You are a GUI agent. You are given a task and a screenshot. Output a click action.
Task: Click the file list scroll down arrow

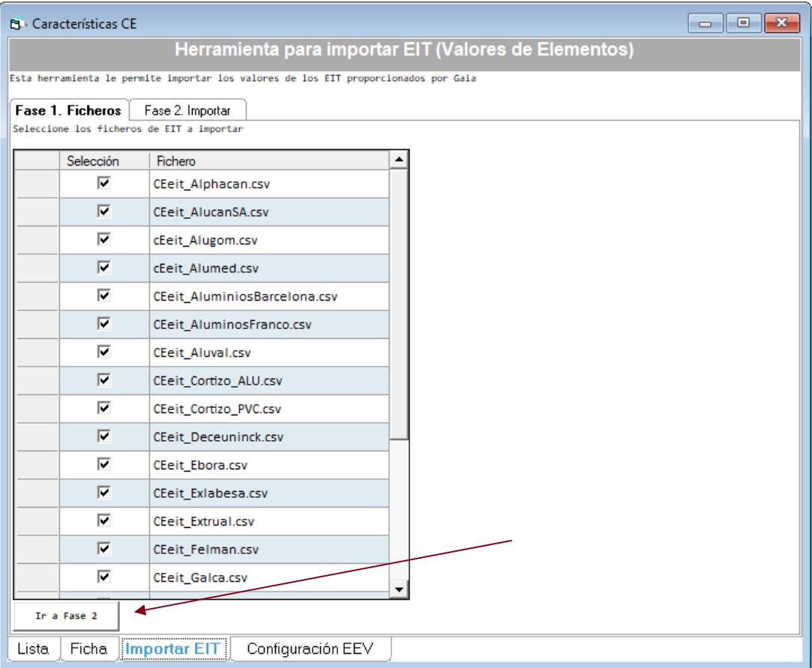coord(399,589)
